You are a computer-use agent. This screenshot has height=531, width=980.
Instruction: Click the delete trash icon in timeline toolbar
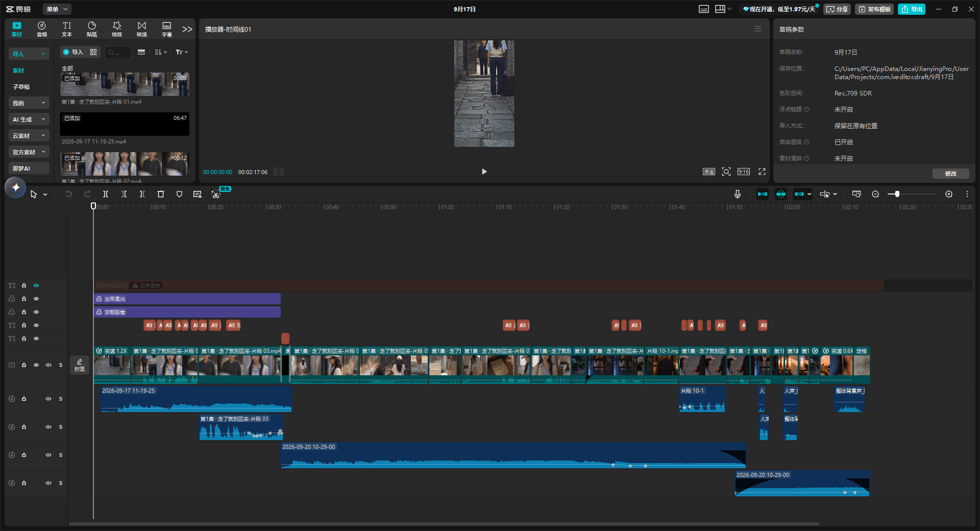161,194
